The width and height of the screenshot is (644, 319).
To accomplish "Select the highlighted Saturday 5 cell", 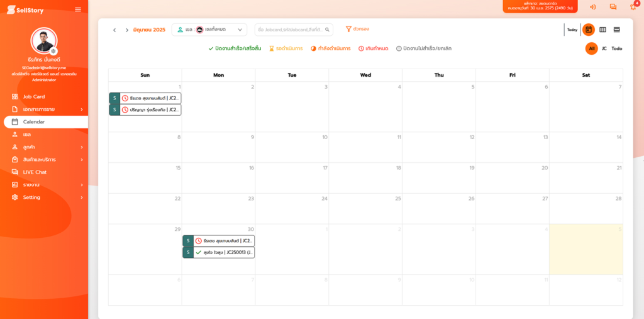I will 586,249.
